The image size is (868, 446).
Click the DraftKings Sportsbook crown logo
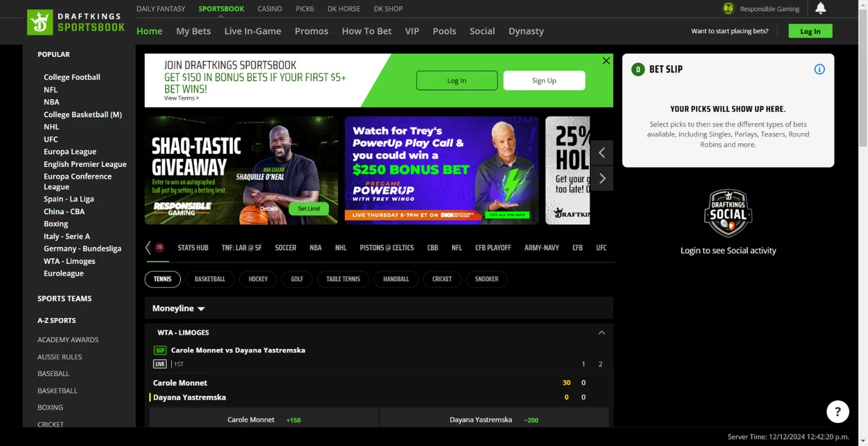point(40,22)
